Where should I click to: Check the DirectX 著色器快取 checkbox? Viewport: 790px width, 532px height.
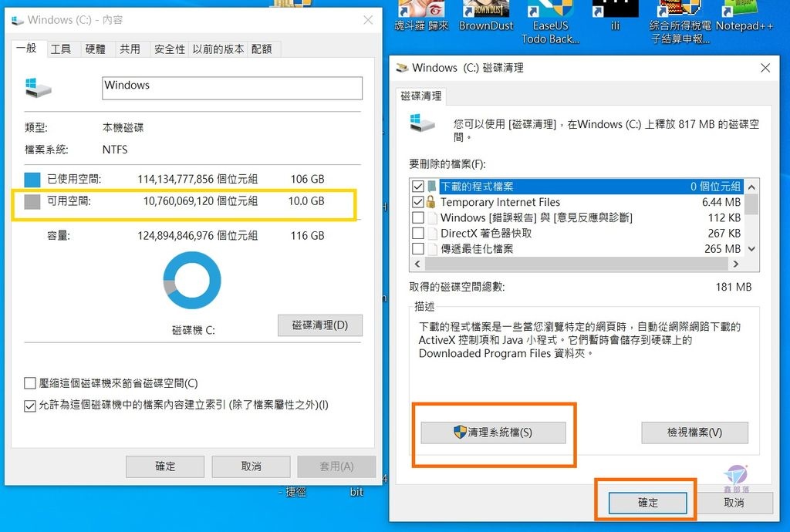(x=417, y=233)
